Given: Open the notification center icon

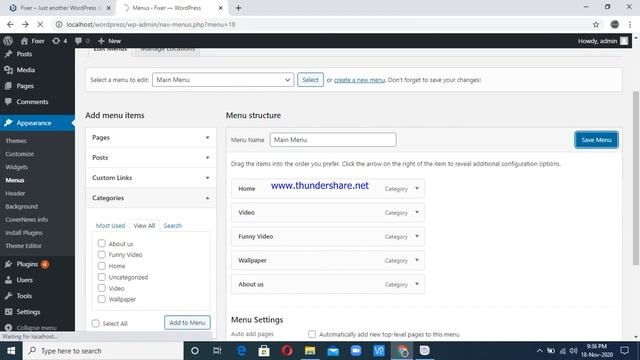Looking at the screenshot, I should click(x=624, y=351).
